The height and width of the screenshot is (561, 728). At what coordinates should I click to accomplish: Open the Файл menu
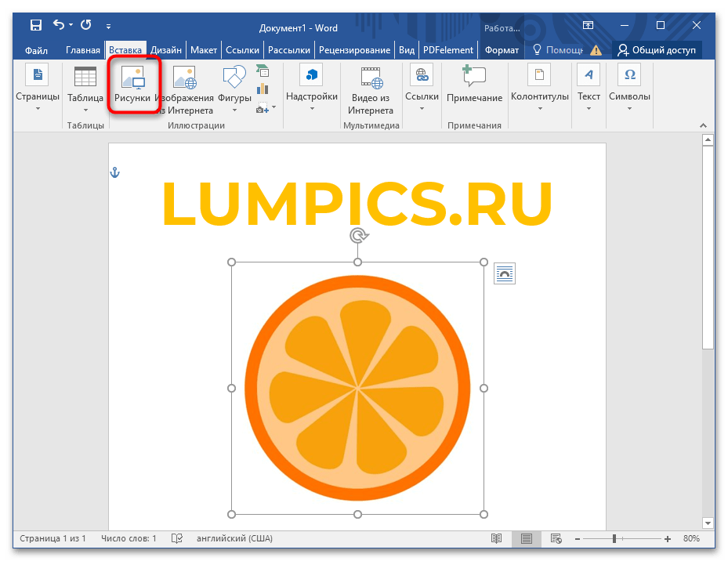pos(36,50)
